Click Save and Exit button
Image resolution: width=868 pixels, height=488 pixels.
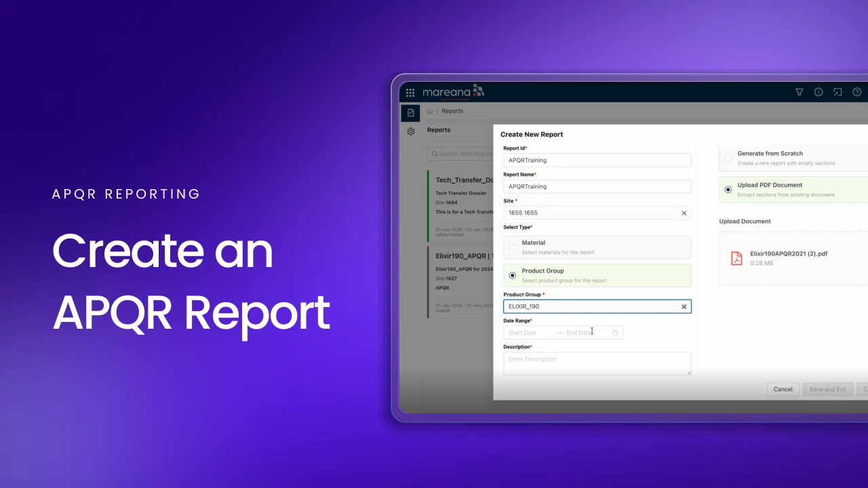click(x=828, y=389)
